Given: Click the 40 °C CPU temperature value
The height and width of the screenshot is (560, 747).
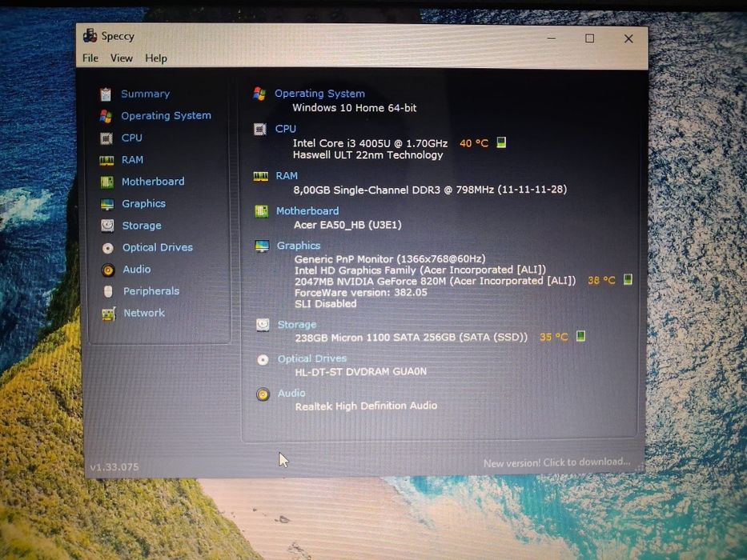Looking at the screenshot, I should point(474,143).
